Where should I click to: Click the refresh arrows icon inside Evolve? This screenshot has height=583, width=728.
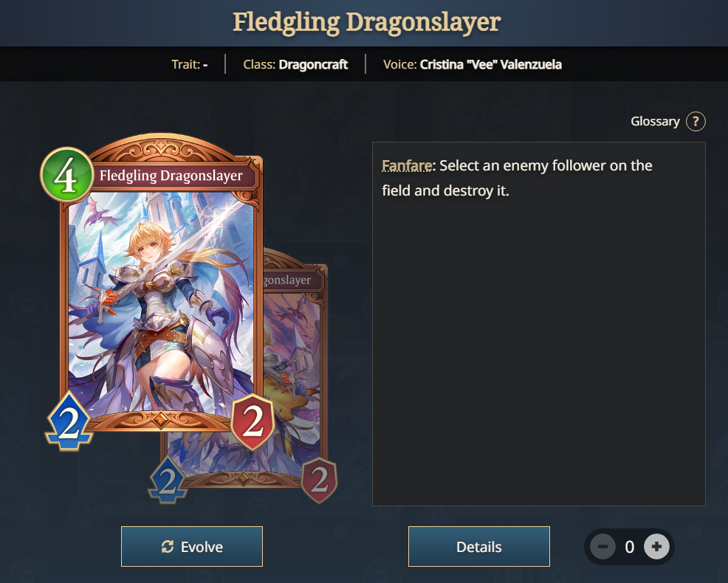[x=168, y=547]
